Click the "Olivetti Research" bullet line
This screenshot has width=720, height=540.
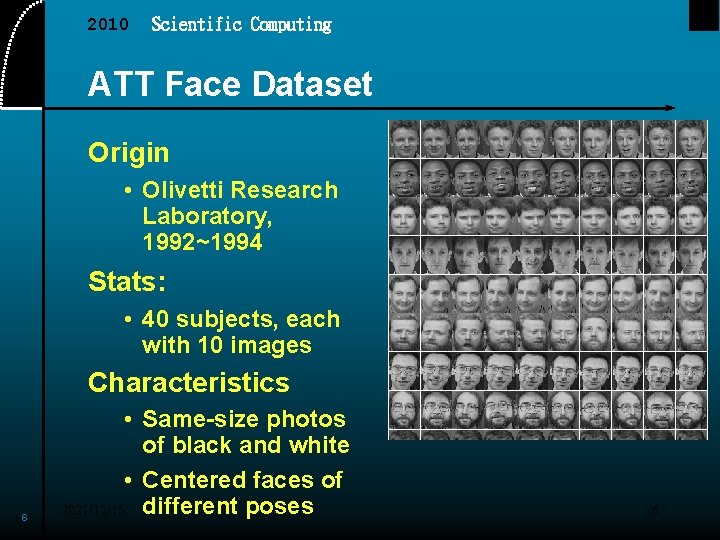pyautogui.click(x=240, y=190)
